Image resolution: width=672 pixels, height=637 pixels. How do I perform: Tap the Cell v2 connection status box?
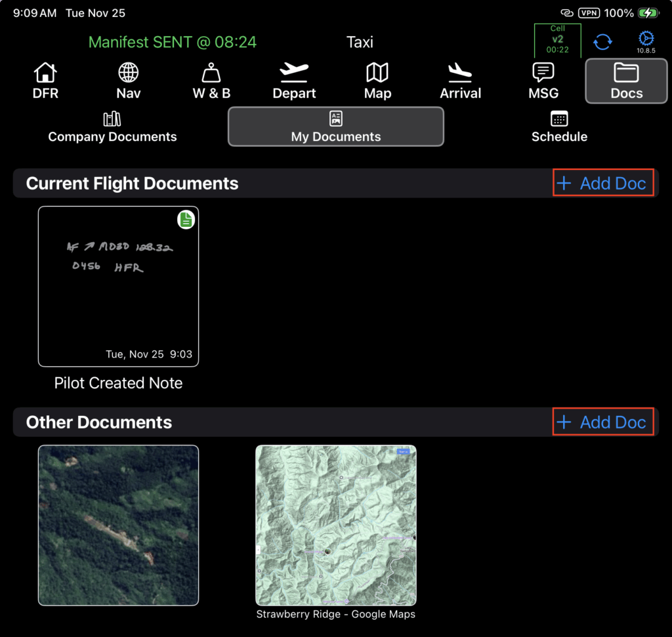(557, 41)
